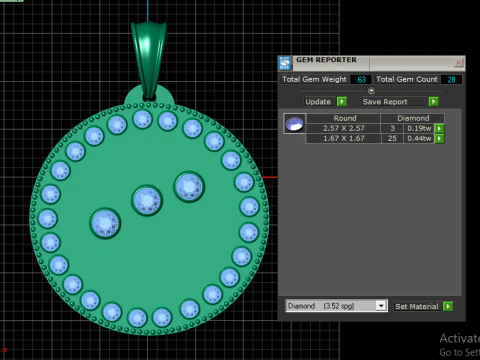
Task: Select the center large diamond on pendant
Action: pyautogui.click(x=147, y=201)
